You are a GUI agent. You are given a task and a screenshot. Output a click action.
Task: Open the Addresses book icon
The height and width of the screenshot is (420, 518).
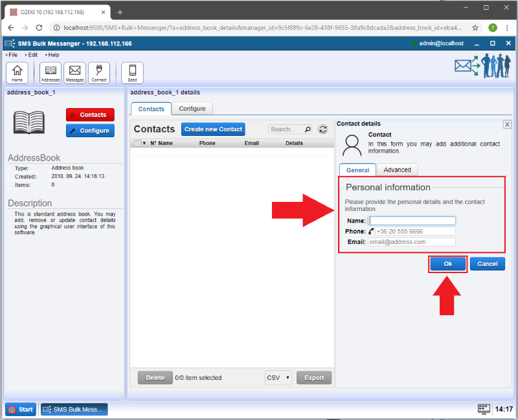pos(51,72)
